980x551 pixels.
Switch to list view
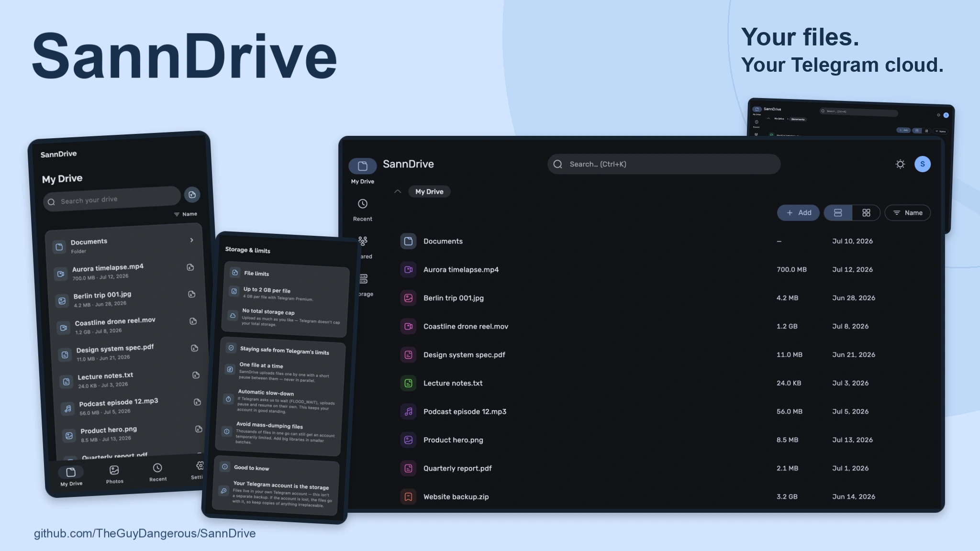click(x=838, y=213)
